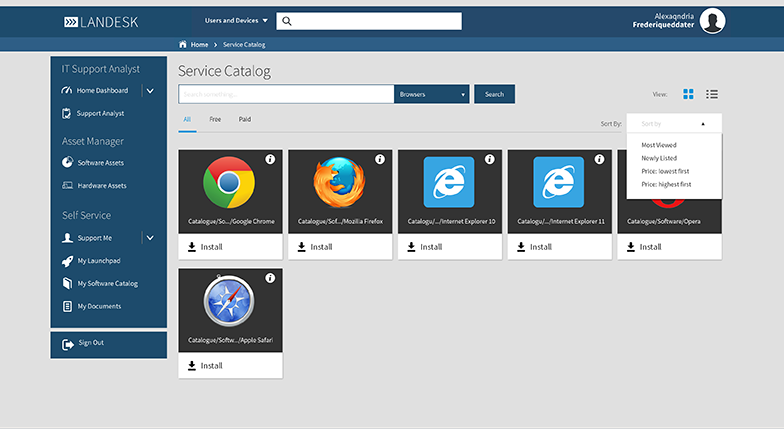The height and width of the screenshot is (429, 784).
Task: Switch to grid view
Action: 688,94
